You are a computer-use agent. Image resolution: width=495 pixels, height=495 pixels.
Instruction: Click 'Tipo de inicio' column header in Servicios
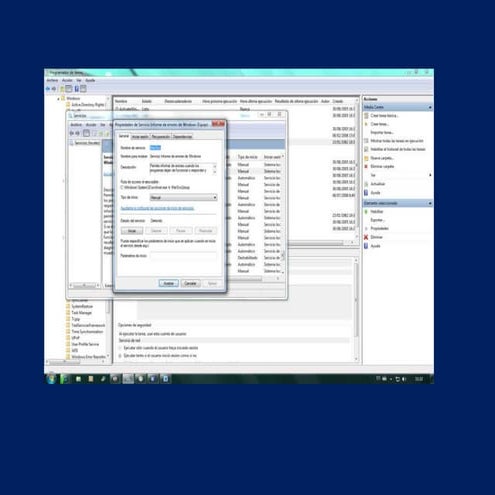[x=247, y=157]
